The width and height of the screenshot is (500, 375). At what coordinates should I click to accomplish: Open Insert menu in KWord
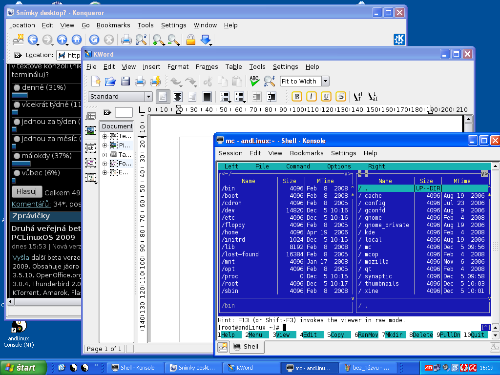tap(151, 67)
